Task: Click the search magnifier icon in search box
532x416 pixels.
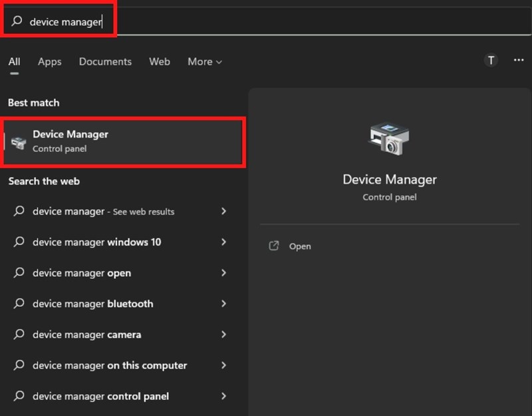Action: click(x=17, y=21)
